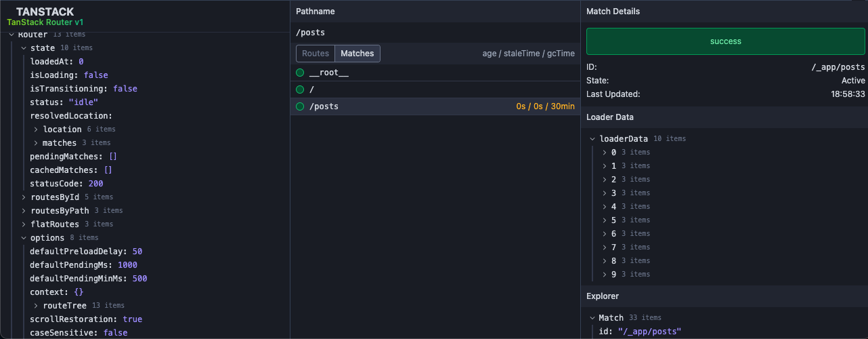Expand the matches node under resolvedLocation
The width and height of the screenshot is (868, 339).
click(36, 143)
